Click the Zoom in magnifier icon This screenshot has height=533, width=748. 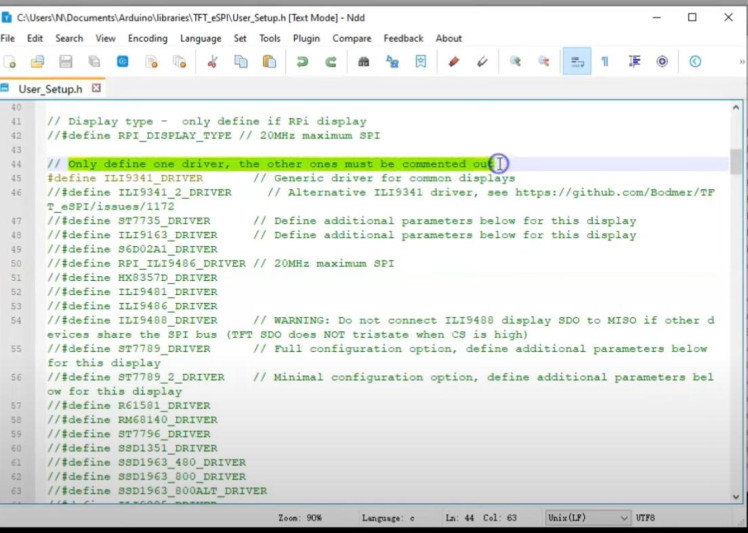pos(515,62)
